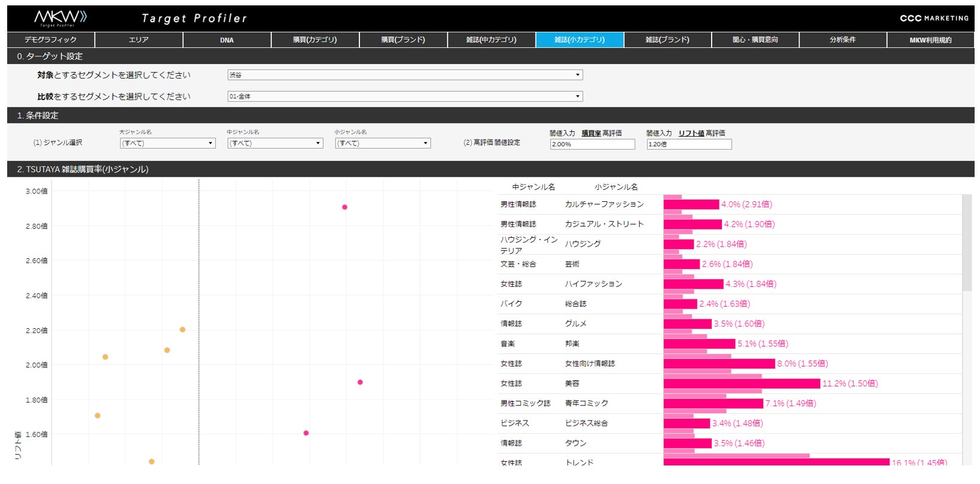
Task: Click the カルチャーファッション 4.0% bar
Action: coord(691,204)
